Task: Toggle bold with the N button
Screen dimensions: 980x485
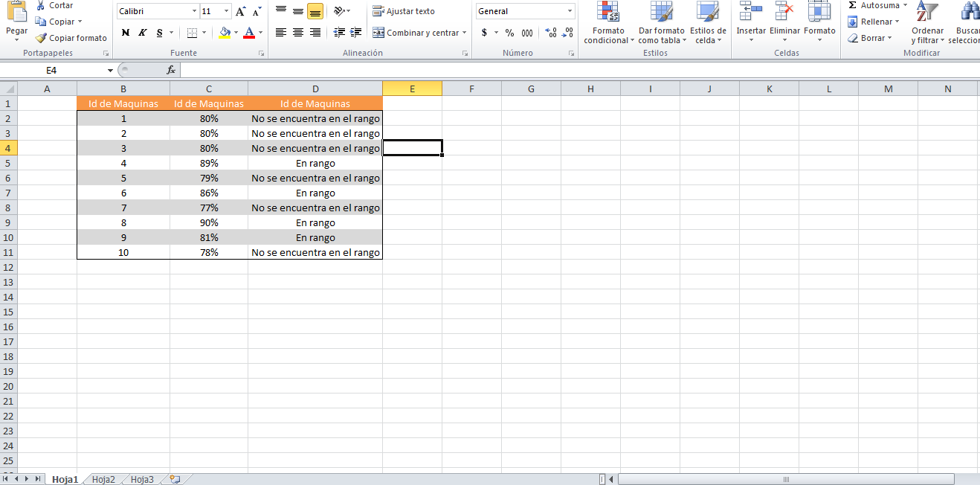Action: coord(125,33)
